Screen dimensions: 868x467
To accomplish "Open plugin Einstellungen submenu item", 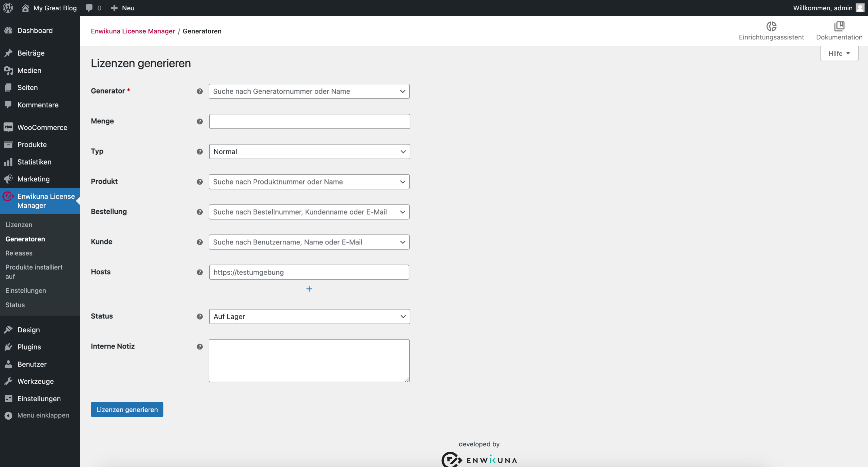I will click(26, 291).
